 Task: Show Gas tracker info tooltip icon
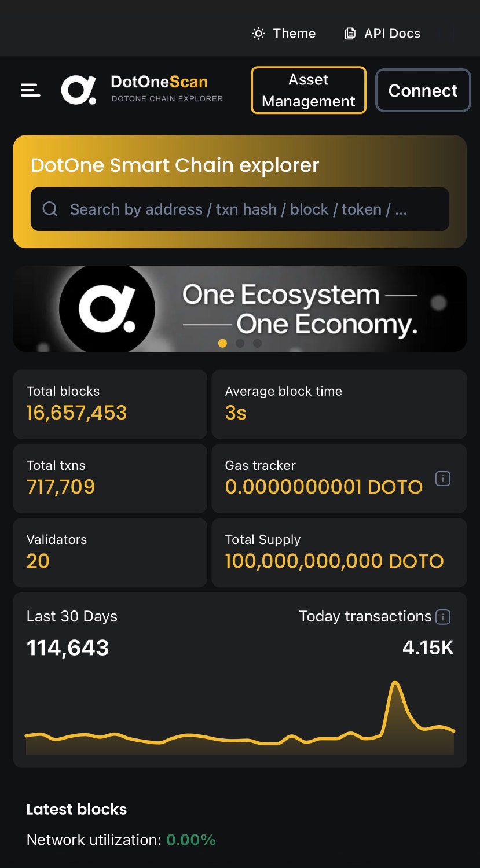pos(443,479)
